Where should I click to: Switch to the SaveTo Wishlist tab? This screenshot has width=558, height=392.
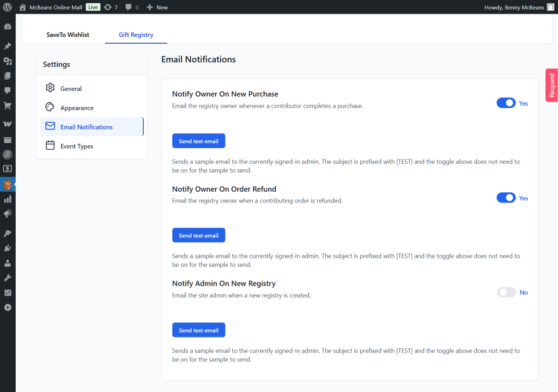68,34
